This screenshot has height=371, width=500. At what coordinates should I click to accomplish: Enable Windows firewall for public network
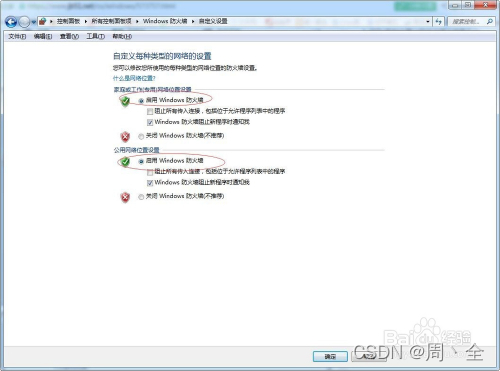pos(141,161)
